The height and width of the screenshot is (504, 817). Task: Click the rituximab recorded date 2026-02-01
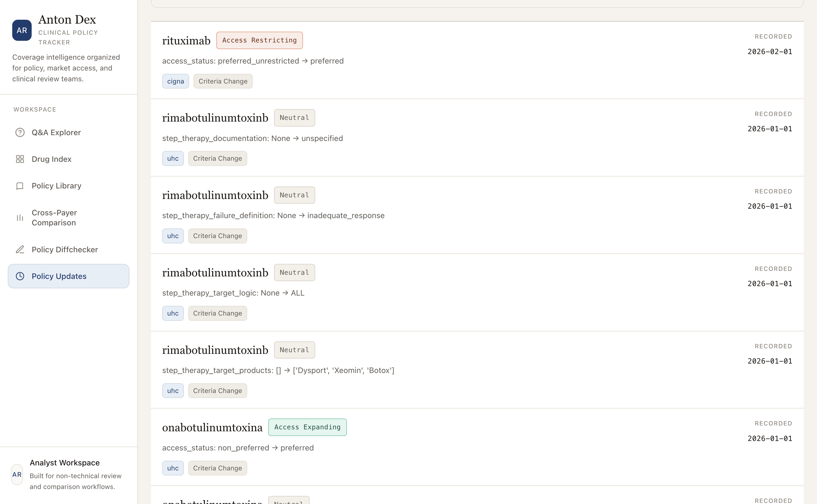pos(769,52)
